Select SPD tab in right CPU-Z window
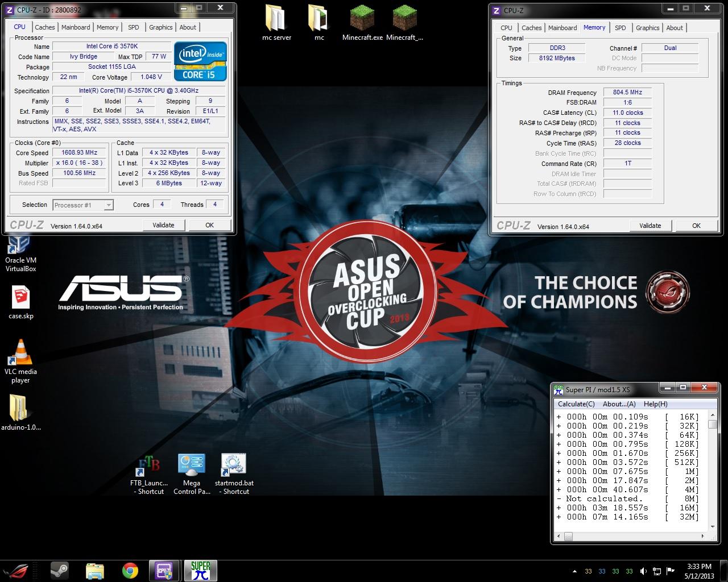The width and height of the screenshot is (728, 582). pyautogui.click(x=621, y=28)
